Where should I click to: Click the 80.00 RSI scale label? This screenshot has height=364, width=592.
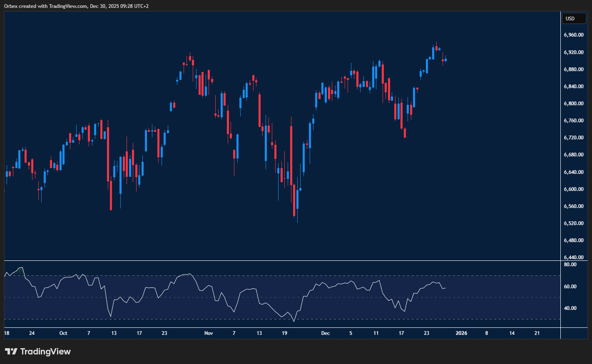pos(570,265)
